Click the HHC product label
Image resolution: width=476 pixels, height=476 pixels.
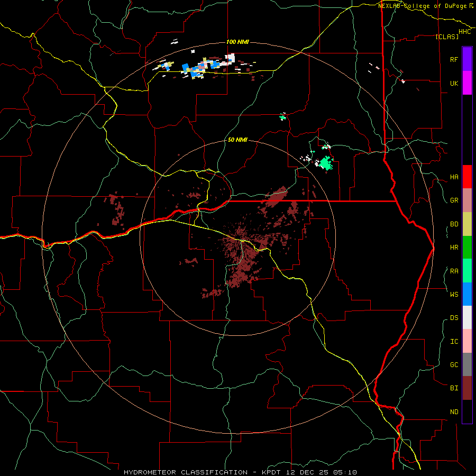(465, 32)
